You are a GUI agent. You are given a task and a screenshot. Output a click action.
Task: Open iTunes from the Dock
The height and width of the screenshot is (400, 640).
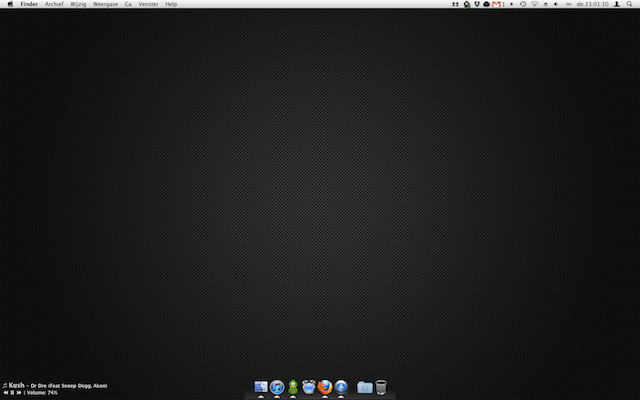(x=277, y=387)
